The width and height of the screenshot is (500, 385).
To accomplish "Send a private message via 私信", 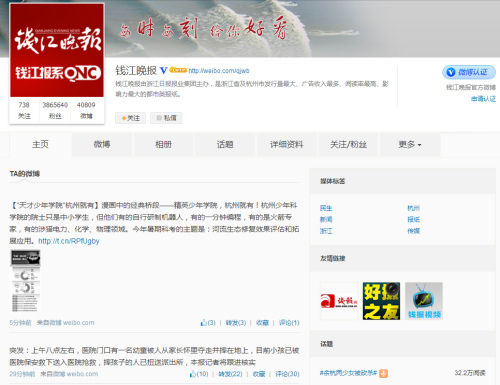I will pos(166,118).
